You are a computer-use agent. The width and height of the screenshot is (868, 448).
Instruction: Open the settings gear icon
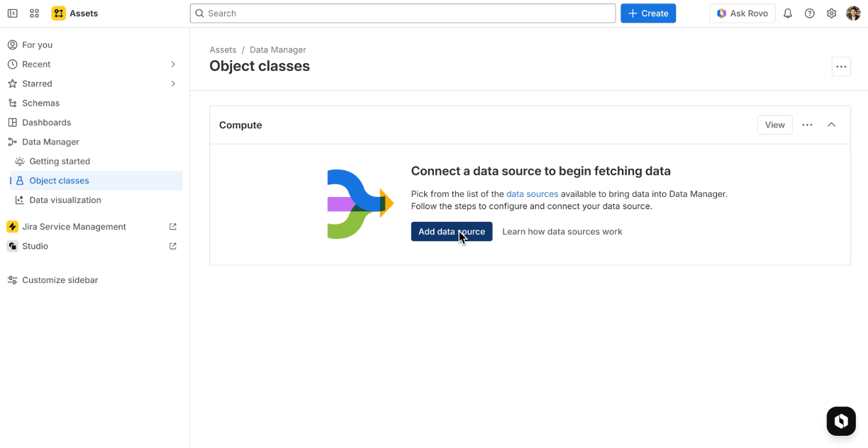click(832, 13)
